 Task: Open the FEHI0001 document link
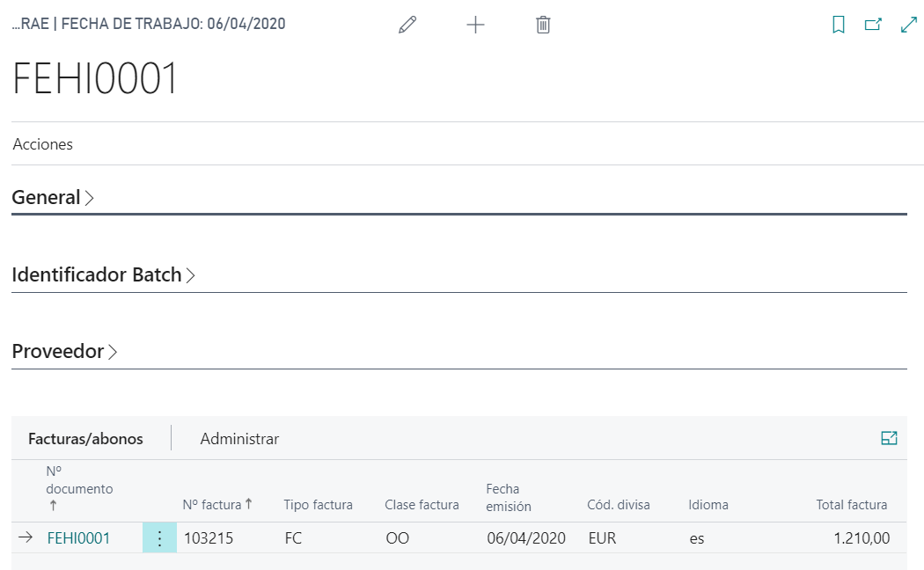click(x=78, y=537)
